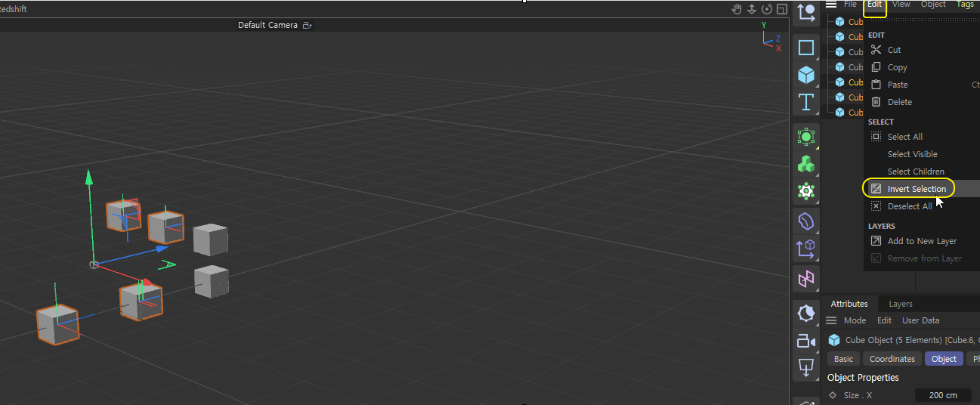Open the Object Manager File menu
Viewport: 980px width, 405px height.
[x=850, y=5]
